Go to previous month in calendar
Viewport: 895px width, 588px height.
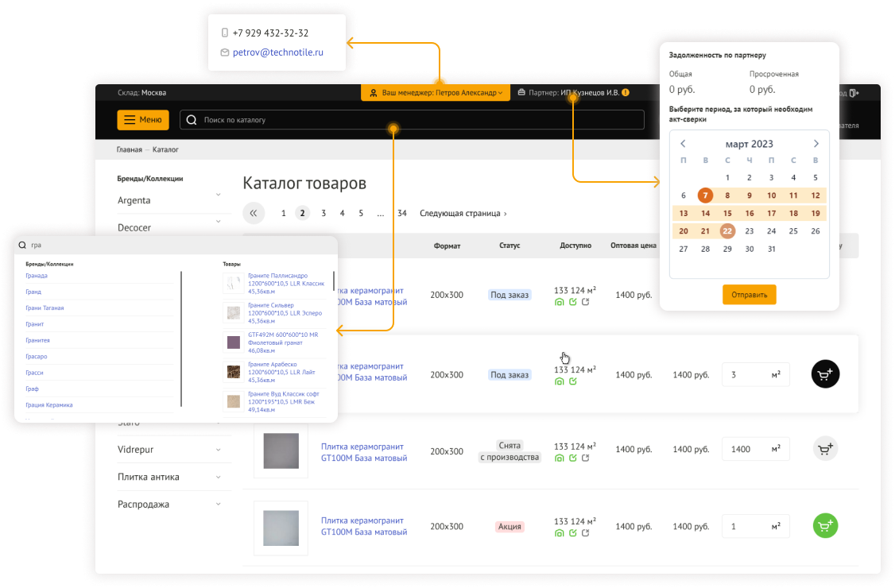click(x=683, y=144)
